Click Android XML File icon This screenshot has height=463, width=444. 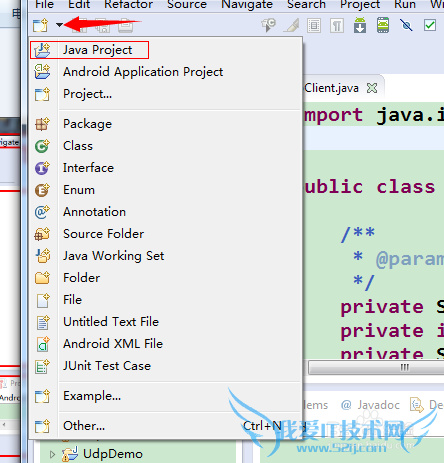tap(42, 344)
